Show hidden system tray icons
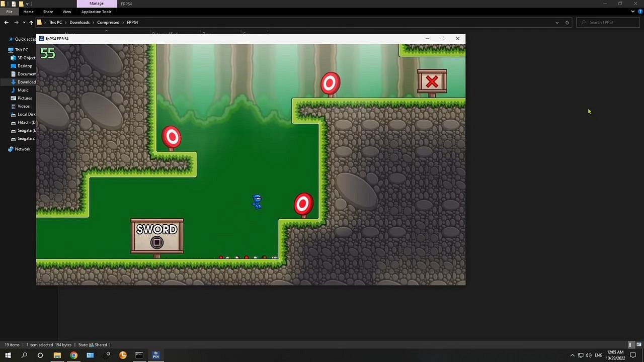The width and height of the screenshot is (644, 362). click(x=572, y=355)
